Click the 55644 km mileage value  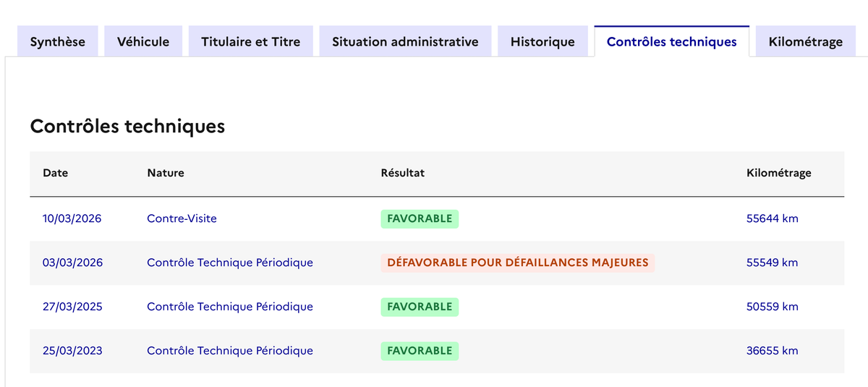[x=772, y=218]
